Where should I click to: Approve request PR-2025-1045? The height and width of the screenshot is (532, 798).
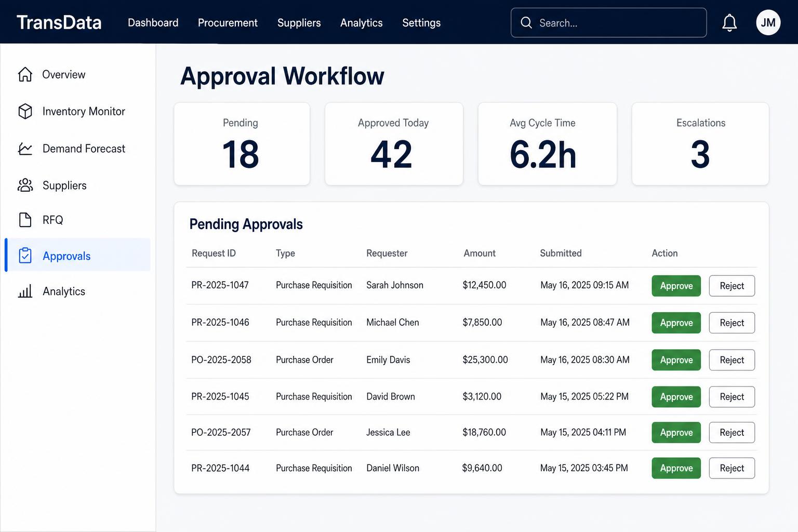click(676, 397)
